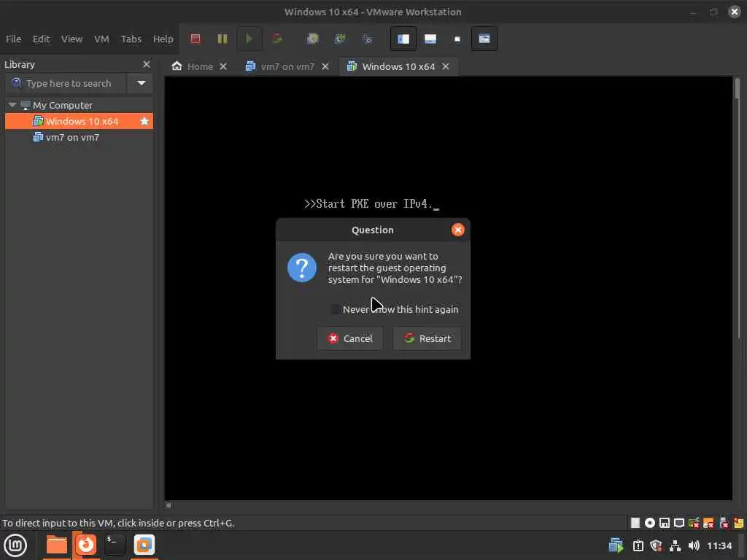Click the full screen mode toolbar icon
The height and width of the screenshot is (560, 747).
[457, 39]
